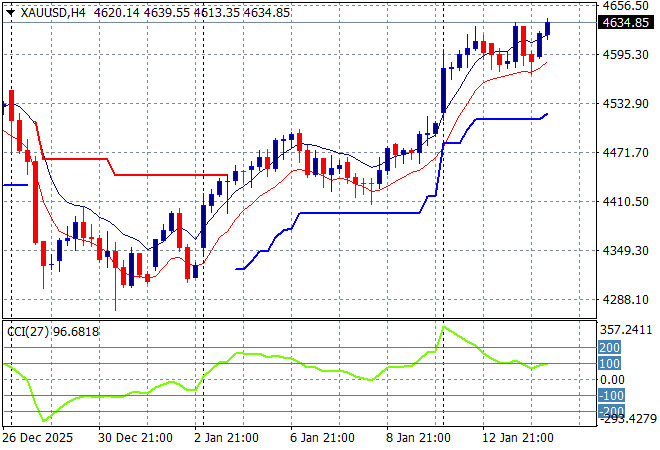Select the green CCI line peak

pyautogui.click(x=444, y=327)
